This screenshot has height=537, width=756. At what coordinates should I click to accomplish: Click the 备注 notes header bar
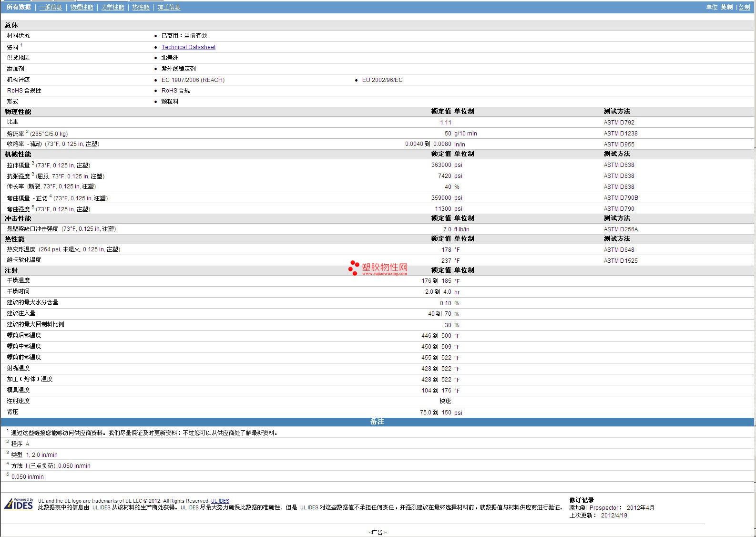point(377,422)
